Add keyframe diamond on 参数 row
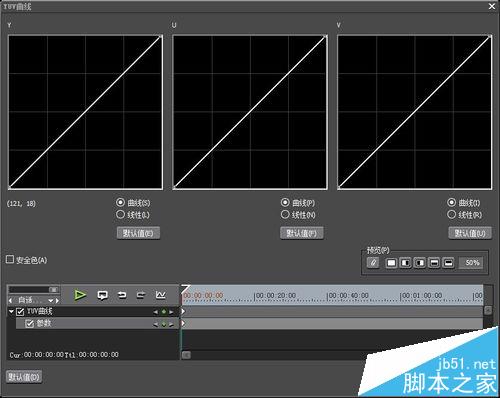This screenshot has height=398, width=500. tap(164, 324)
